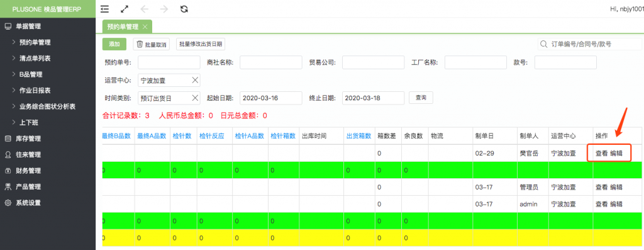Focus the 工厂名称 input field

(475, 62)
